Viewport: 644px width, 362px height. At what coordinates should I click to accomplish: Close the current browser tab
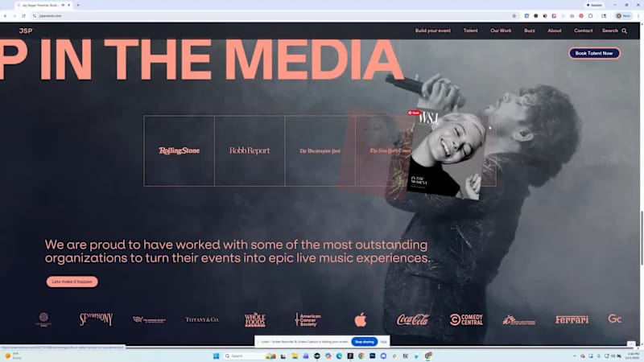click(68, 5)
